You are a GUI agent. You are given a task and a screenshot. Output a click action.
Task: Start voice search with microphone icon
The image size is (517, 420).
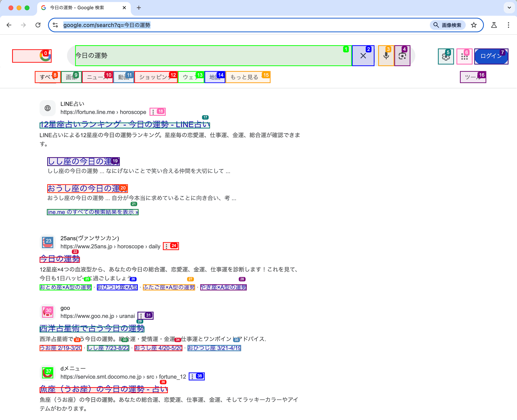(x=386, y=56)
